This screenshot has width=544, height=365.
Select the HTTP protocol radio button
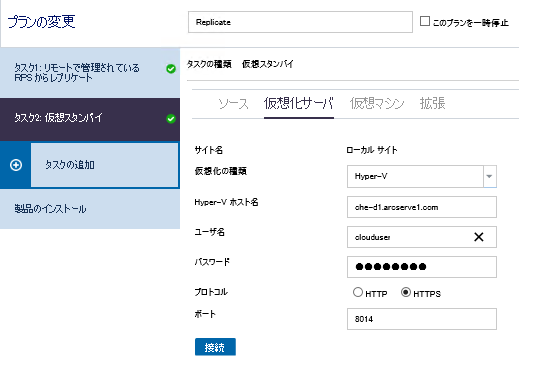click(x=358, y=292)
